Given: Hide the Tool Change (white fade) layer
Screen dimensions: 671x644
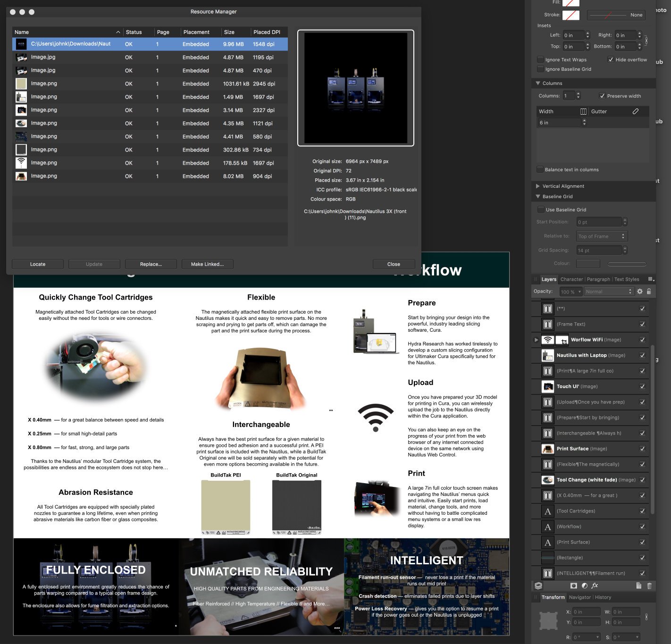Looking at the screenshot, I should tap(642, 480).
